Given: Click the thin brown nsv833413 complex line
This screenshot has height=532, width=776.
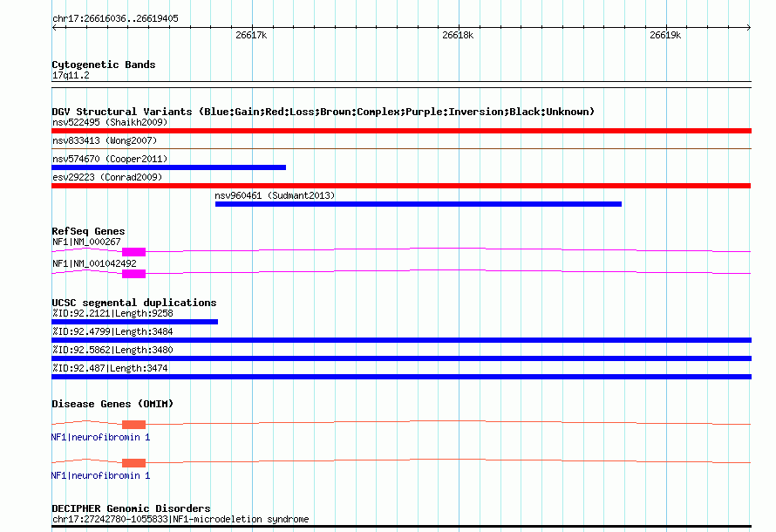Looking at the screenshot, I should 401,148.
